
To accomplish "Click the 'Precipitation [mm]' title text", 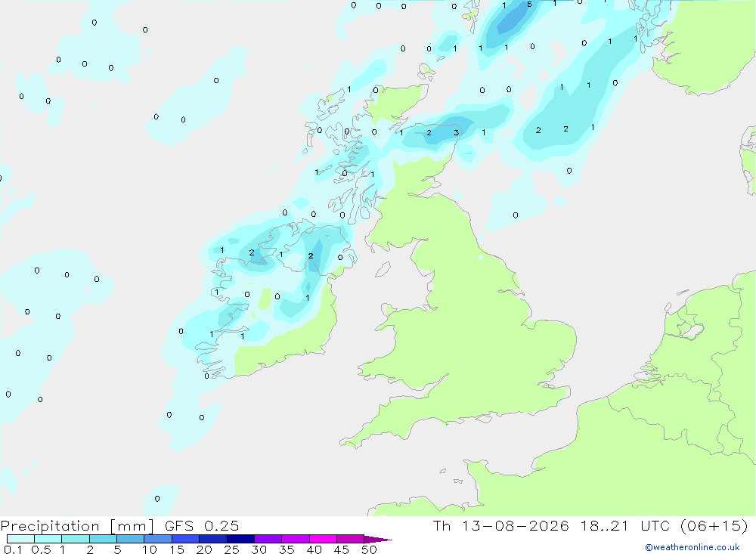I will [77, 526].
